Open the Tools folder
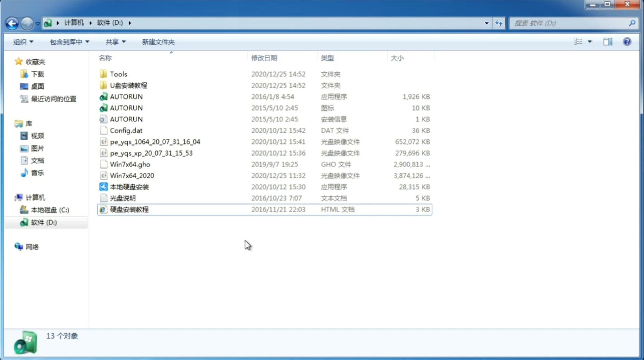 pyautogui.click(x=118, y=74)
